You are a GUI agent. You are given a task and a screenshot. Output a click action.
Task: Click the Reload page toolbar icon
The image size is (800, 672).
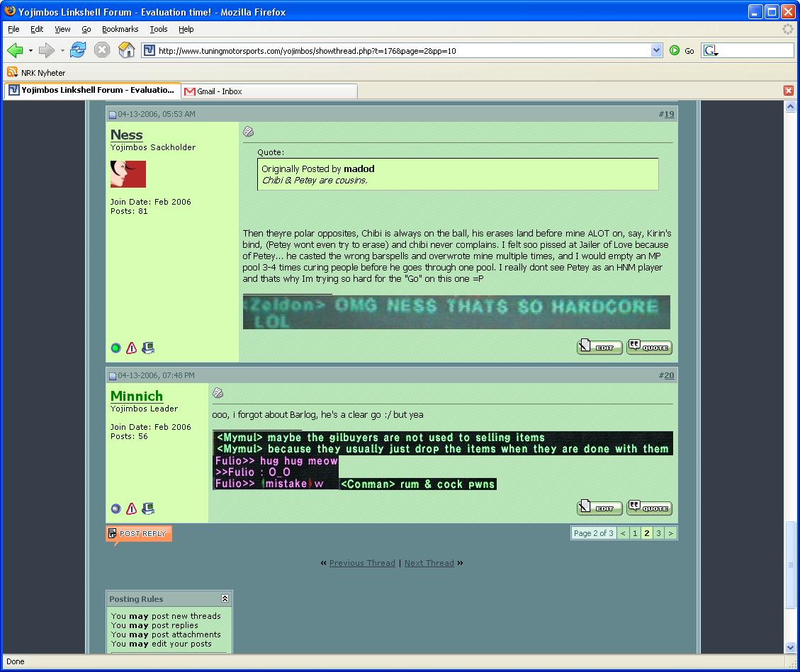(78, 50)
